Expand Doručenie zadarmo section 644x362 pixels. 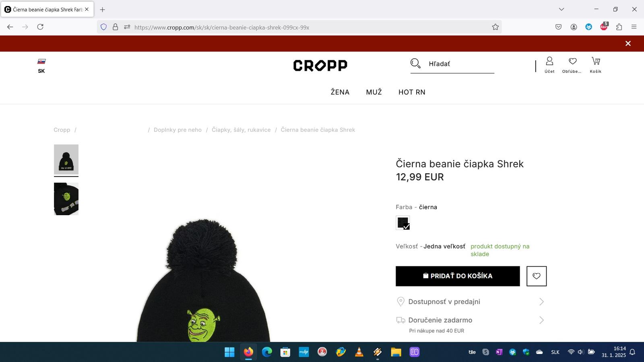pos(471,320)
